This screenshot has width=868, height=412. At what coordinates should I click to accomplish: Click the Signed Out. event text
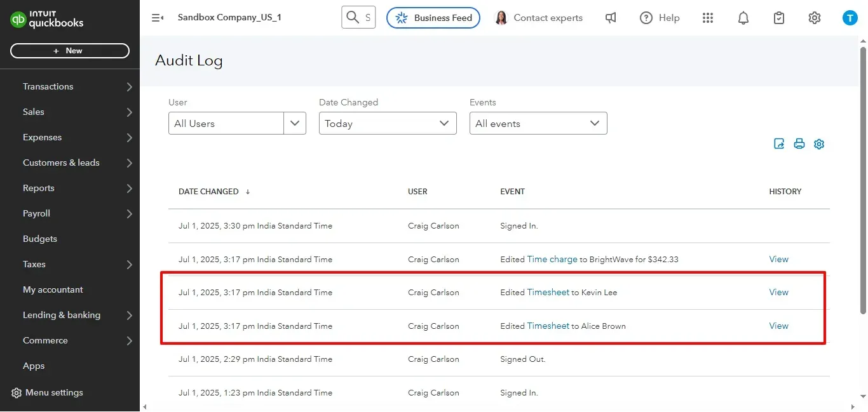(x=523, y=359)
